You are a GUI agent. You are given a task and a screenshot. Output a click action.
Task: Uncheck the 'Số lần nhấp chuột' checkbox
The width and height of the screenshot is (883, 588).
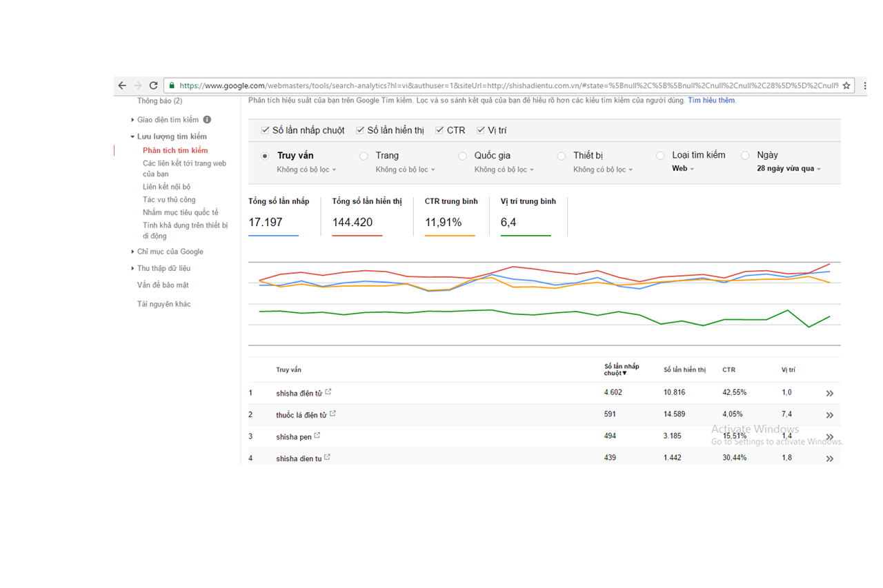click(x=265, y=130)
